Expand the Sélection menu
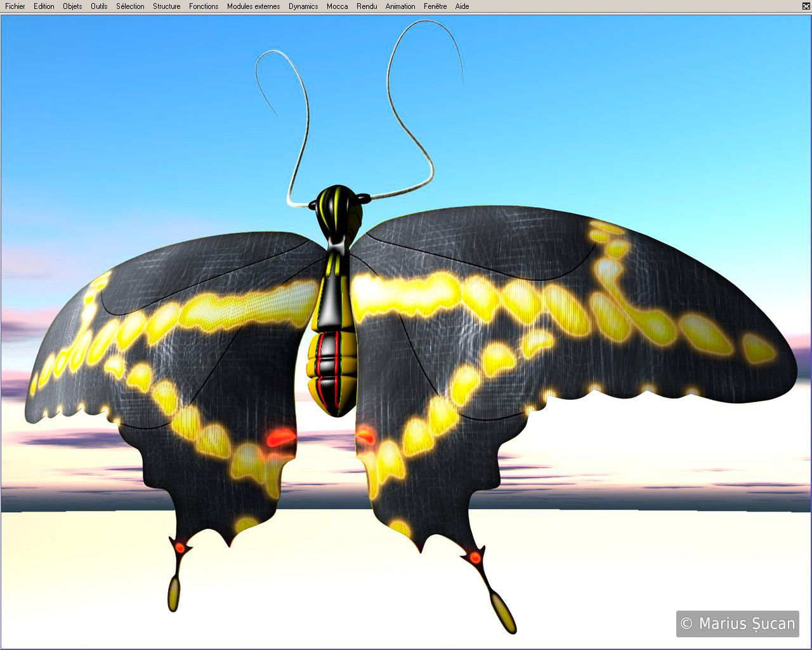The image size is (812, 650). click(130, 6)
